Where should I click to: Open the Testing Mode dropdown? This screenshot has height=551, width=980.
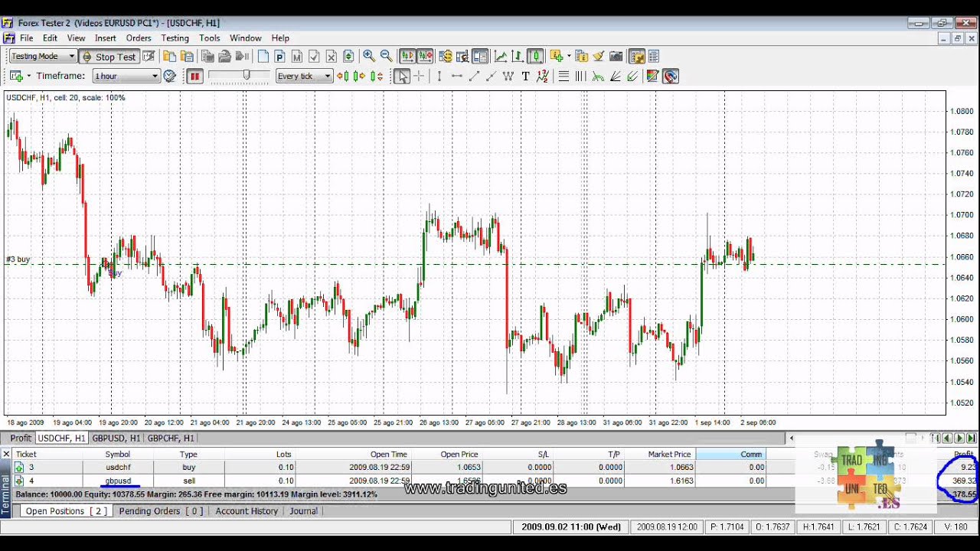pos(42,57)
